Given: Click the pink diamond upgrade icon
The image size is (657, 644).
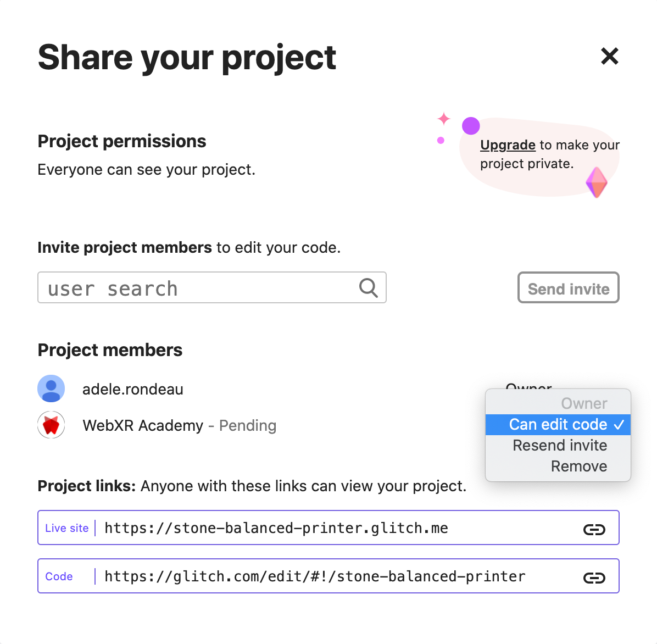Looking at the screenshot, I should point(596,182).
